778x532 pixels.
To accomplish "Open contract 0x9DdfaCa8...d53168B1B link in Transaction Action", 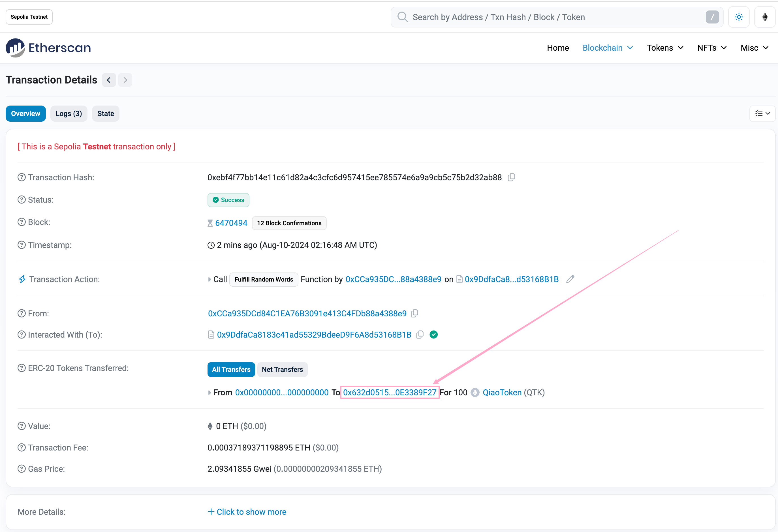I will 512,279.
